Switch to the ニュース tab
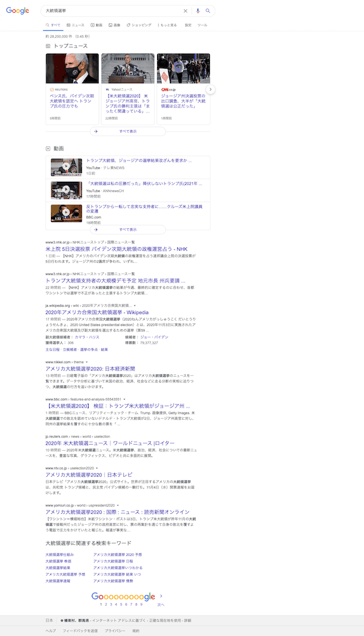Image resolution: width=364 pixels, height=636 pixels. point(76,25)
